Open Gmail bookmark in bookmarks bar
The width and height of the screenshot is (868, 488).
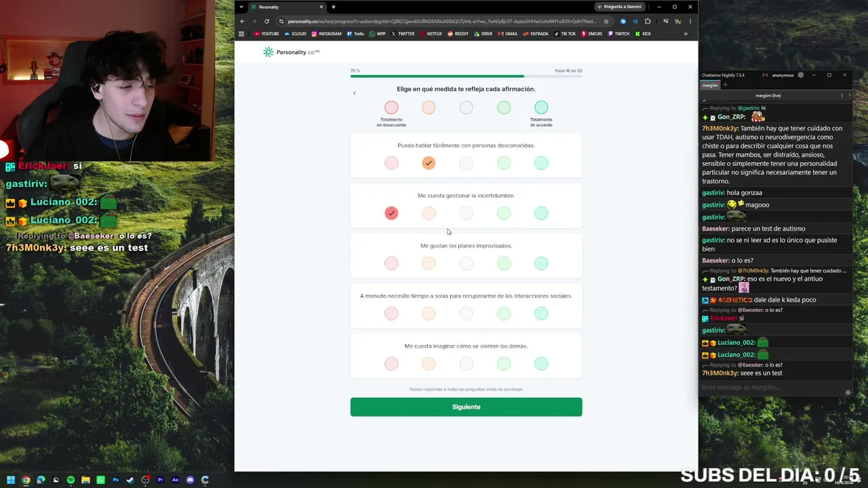click(x=508, y=34)
